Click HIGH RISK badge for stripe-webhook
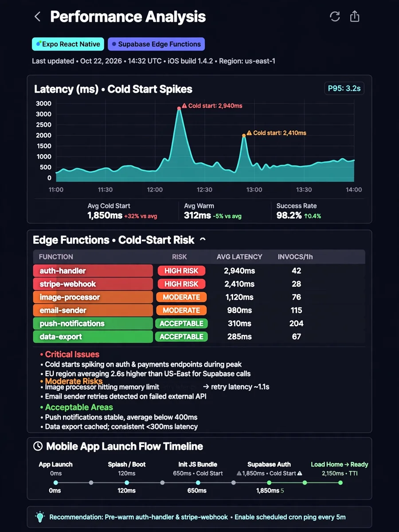Image resolution: width=399 pixels, height=532 pixels. point(181,284)
